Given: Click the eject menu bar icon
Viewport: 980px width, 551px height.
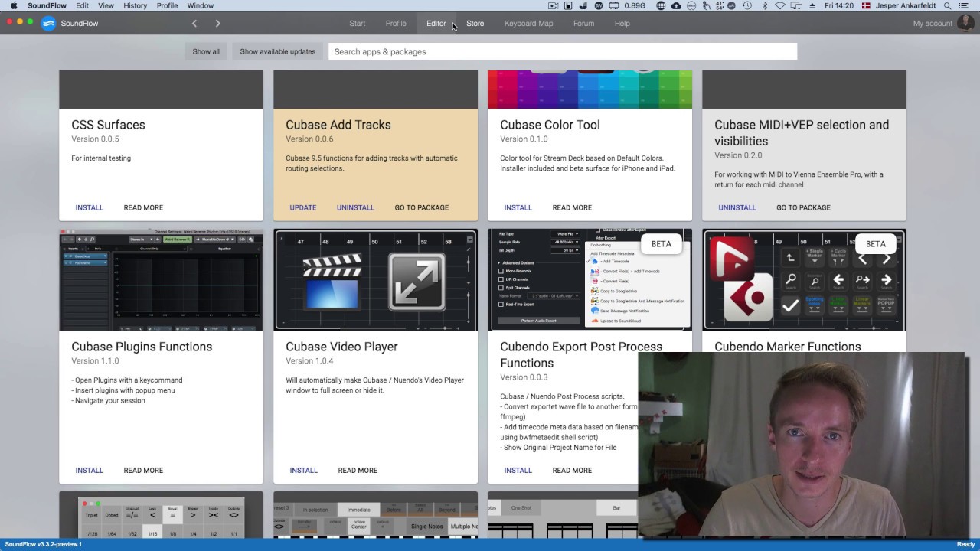Looking at the screenshot, I should (813, 5).
